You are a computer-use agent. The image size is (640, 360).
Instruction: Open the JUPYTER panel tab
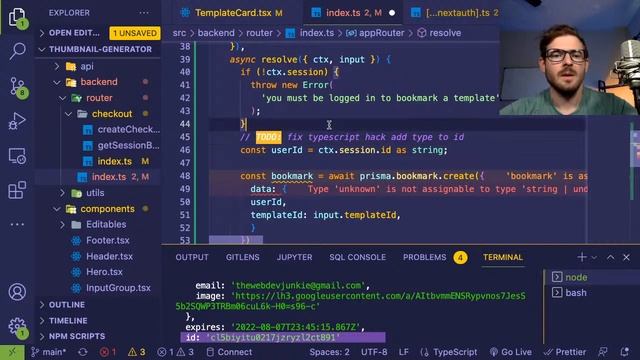coord(294,257)
